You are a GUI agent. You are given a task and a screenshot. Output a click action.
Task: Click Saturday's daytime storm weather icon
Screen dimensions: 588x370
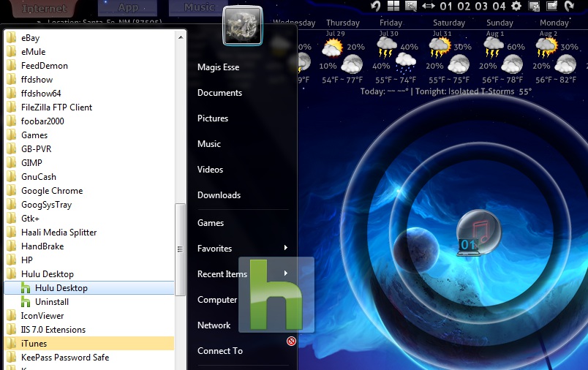coord(440,48)
